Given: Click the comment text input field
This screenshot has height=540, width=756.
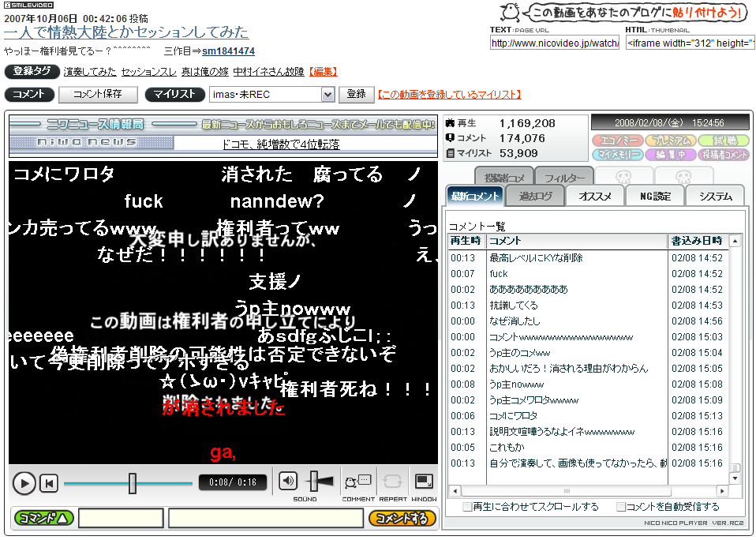Looking at the screenshot, I should click(x=266, y=519).
